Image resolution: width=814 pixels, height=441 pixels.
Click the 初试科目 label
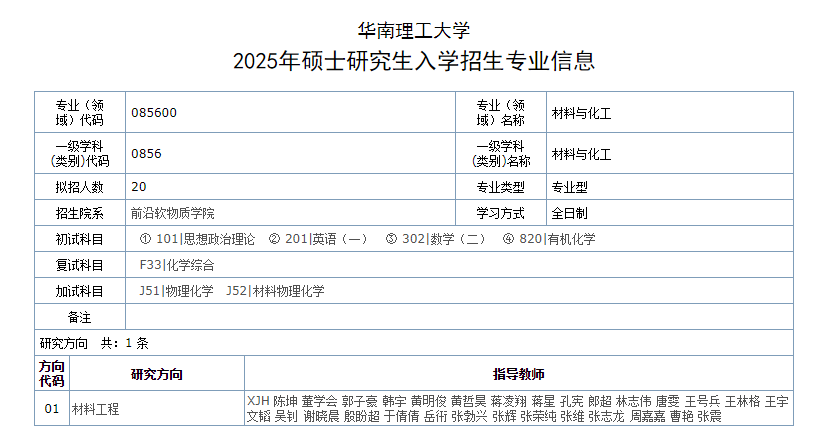point(79,239)
